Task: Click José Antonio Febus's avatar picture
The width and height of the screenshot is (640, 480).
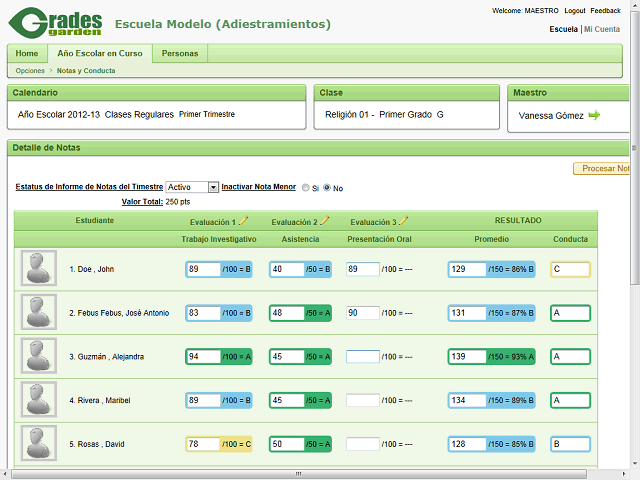Action: [x=39, y=313]
